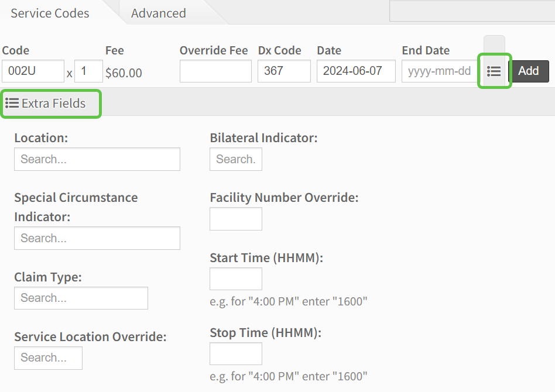Open the Bilateral Indicator search field
This screenshot has width=555, height=392.
click(x=235, y=159)
